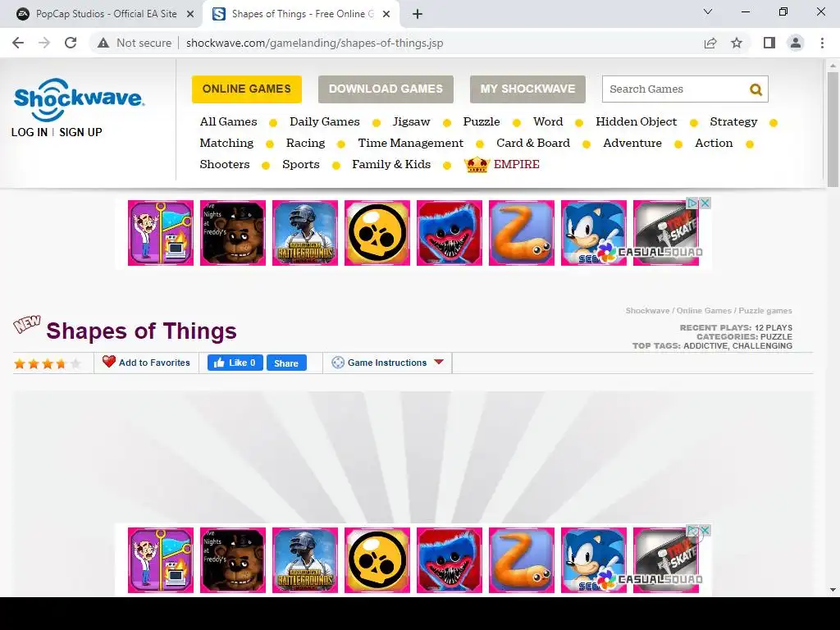Image resolution: width=840 pixels, height=630 pixels.
Task: Click Puzzle games breadcrumb link
Action: point(765,311)
